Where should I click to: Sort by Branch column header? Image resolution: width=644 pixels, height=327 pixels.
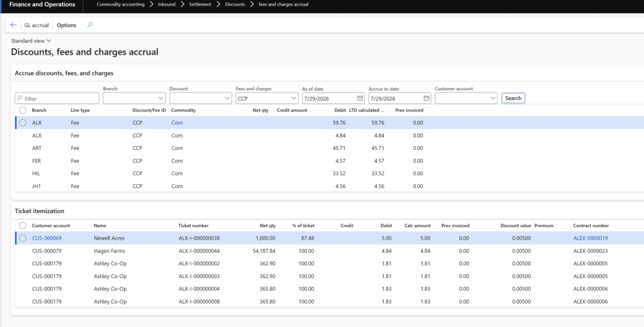coord(39,110)
